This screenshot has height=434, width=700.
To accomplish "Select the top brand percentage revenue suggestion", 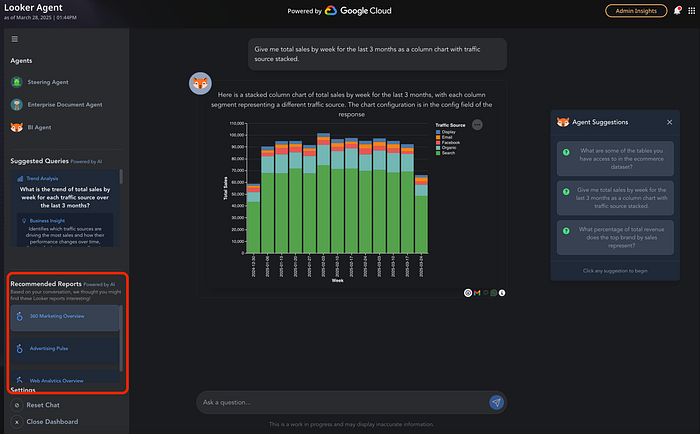I will [x=615, y=238].
